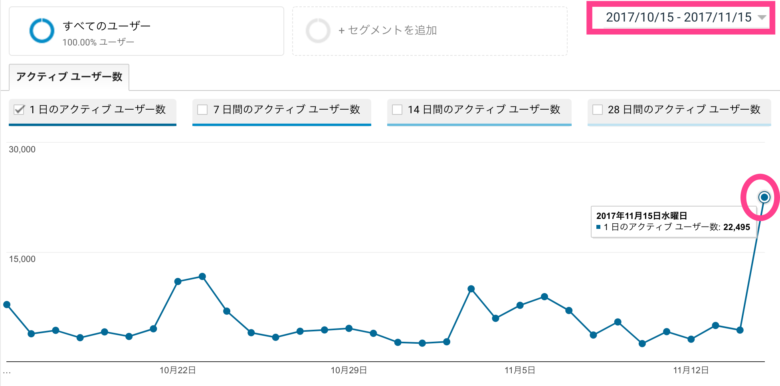This screenshot has height=386, width=780.
Task: Click the 11月5日 data point on chart
Action: click(x=520, y=305)
